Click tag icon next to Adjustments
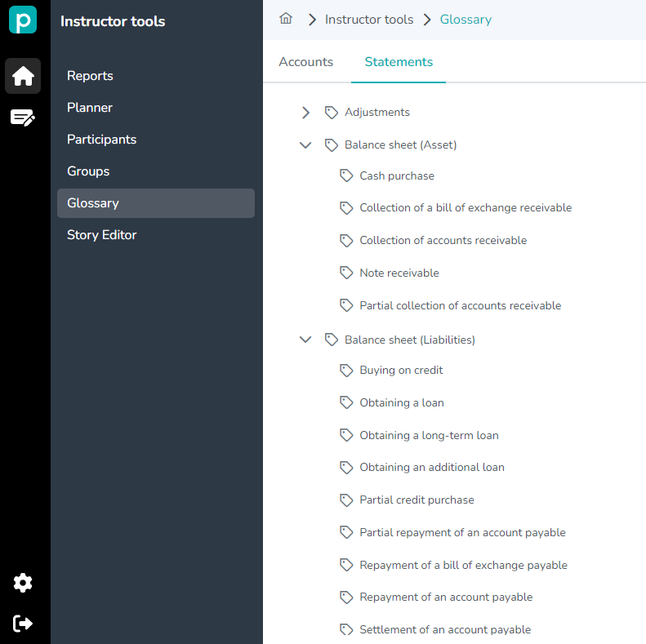 point(332,113)
